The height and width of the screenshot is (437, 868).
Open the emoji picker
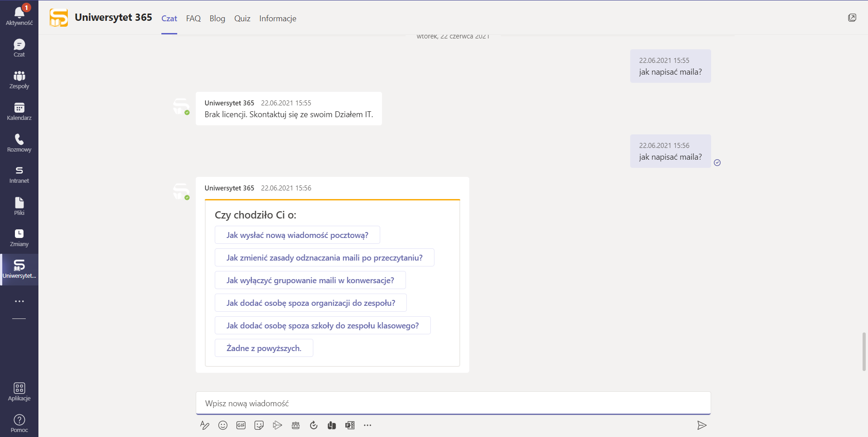(223, 425)
